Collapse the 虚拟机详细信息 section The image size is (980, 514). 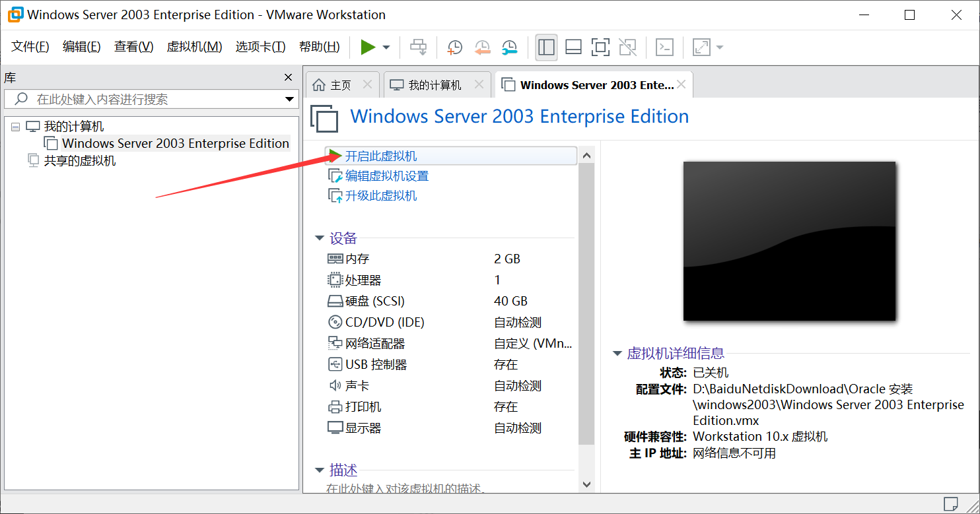[617, 354]
